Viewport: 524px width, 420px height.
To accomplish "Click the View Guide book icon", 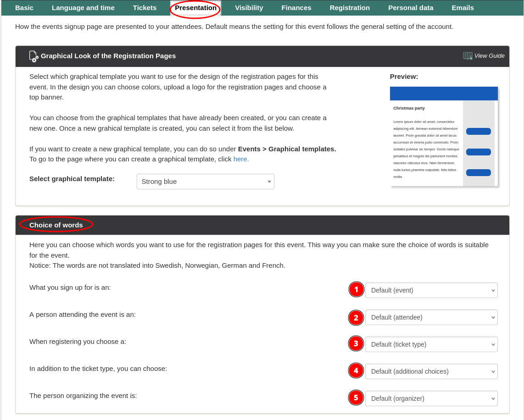I will click(468, 56).
